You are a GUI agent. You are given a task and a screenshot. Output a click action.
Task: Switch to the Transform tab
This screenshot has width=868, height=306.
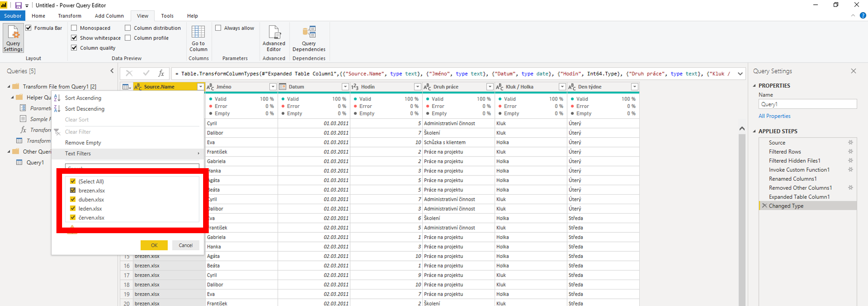pos(70,16)
